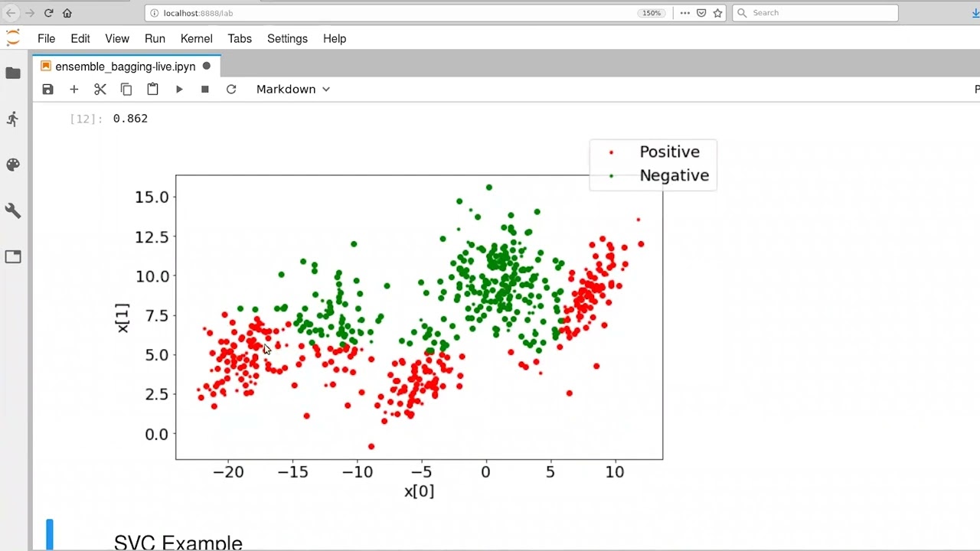The image size is (980, 551).
Task: Open notebook tools wrench icon
Action: tap(13, 210)
